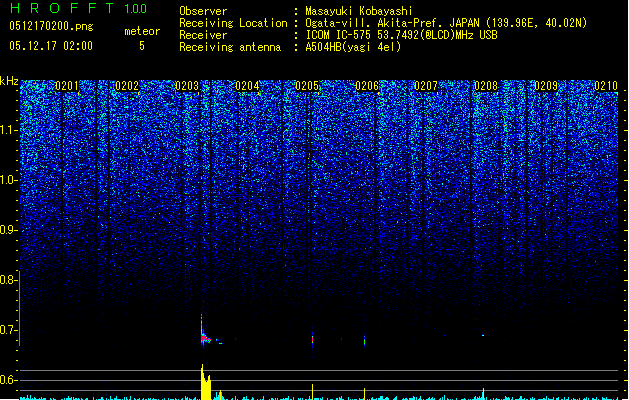
Task: Click the Receiver label
Action: [x=203, y=35]
